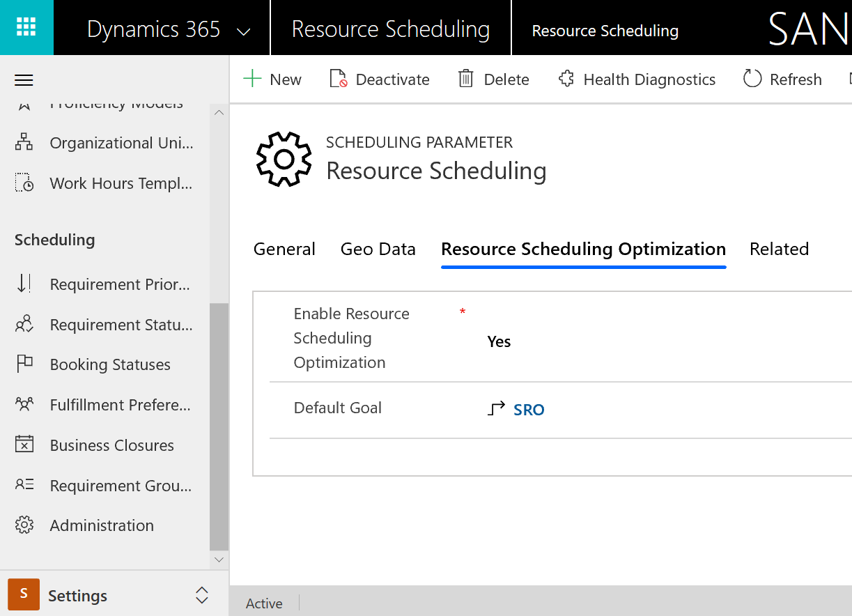Viewport: 852px width, 616px height.
Task: Open Business Closures page
Action: [112, 445]
